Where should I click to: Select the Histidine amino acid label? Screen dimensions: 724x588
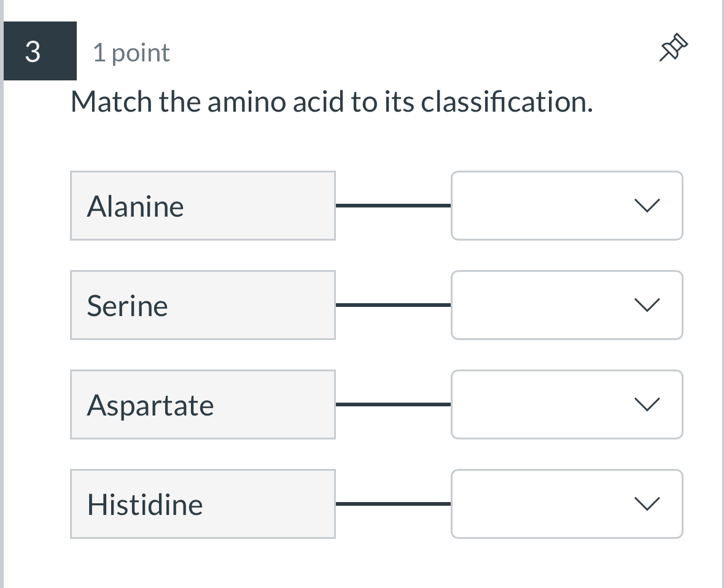click(x=203, y=504)
